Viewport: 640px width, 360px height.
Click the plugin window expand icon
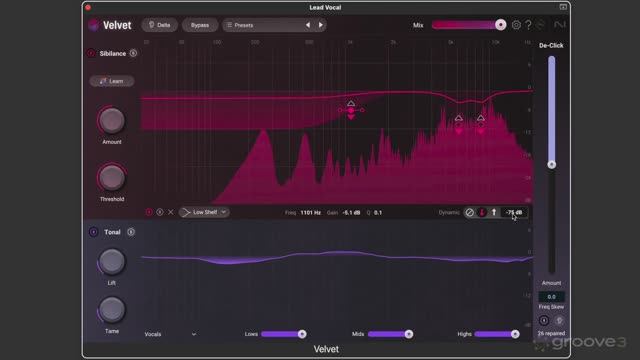point(563,7)
